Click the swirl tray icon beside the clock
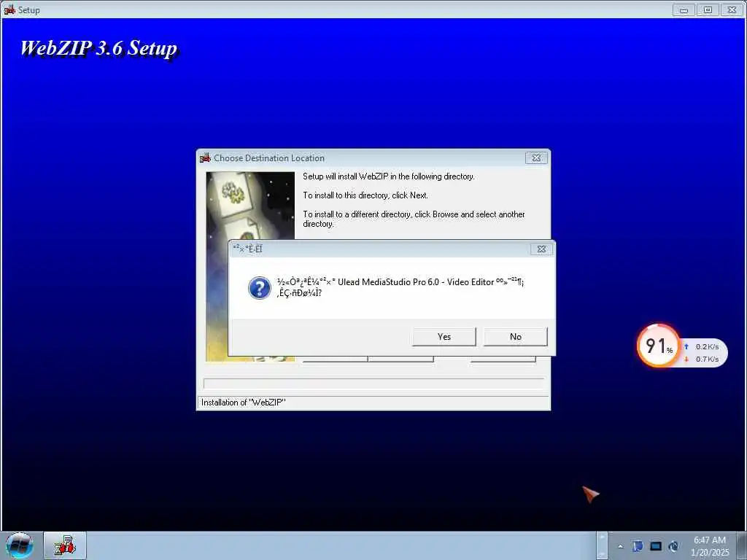This screenshot has width=747, height=560. [673, 546]
